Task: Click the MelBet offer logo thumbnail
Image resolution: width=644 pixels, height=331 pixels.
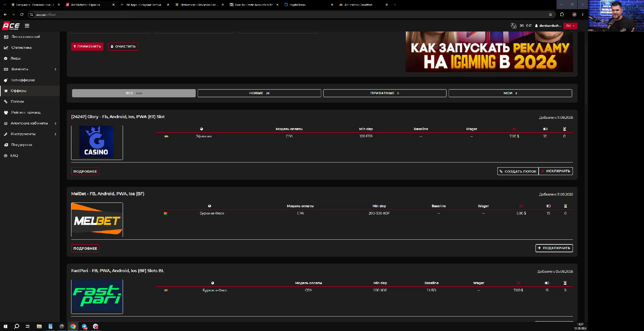Action: tap(97, 220)
